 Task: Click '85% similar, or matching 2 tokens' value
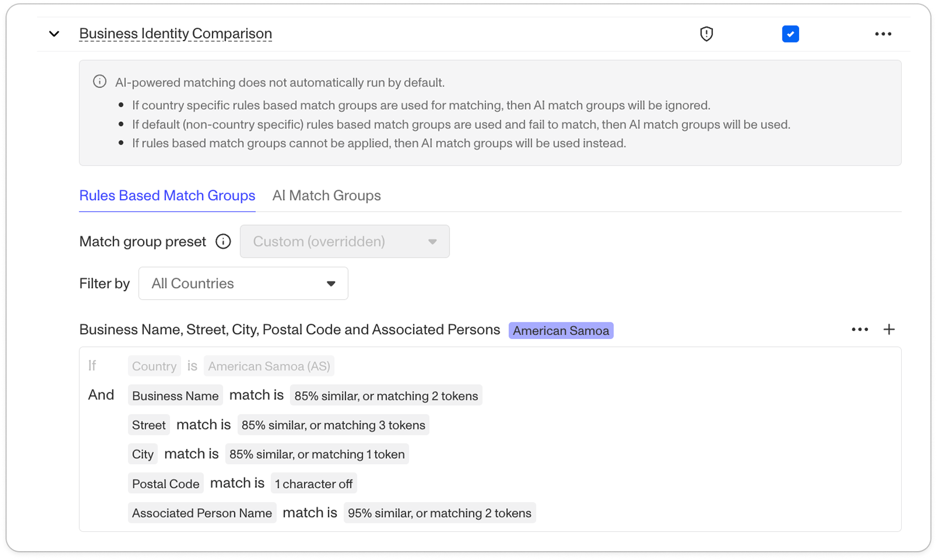click(x=386, y=396)
